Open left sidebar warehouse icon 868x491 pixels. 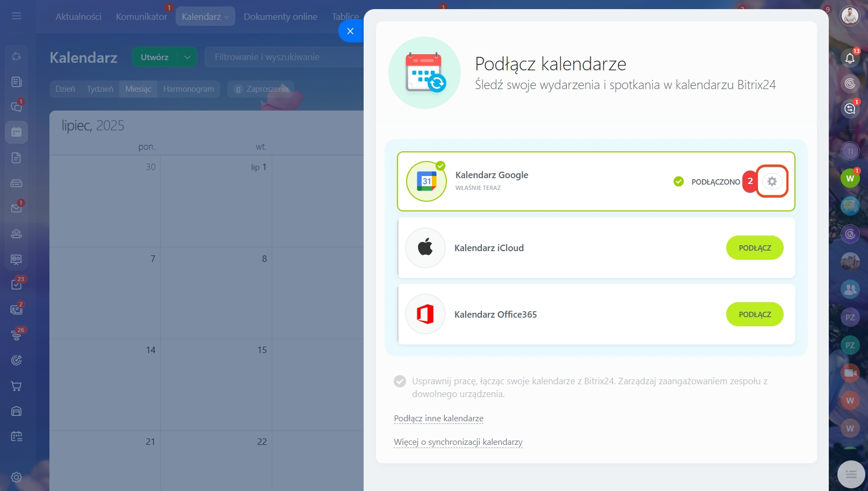(16, 411)
